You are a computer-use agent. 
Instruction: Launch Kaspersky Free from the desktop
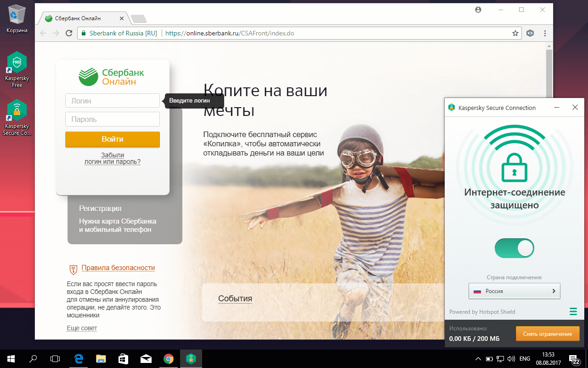17,64
